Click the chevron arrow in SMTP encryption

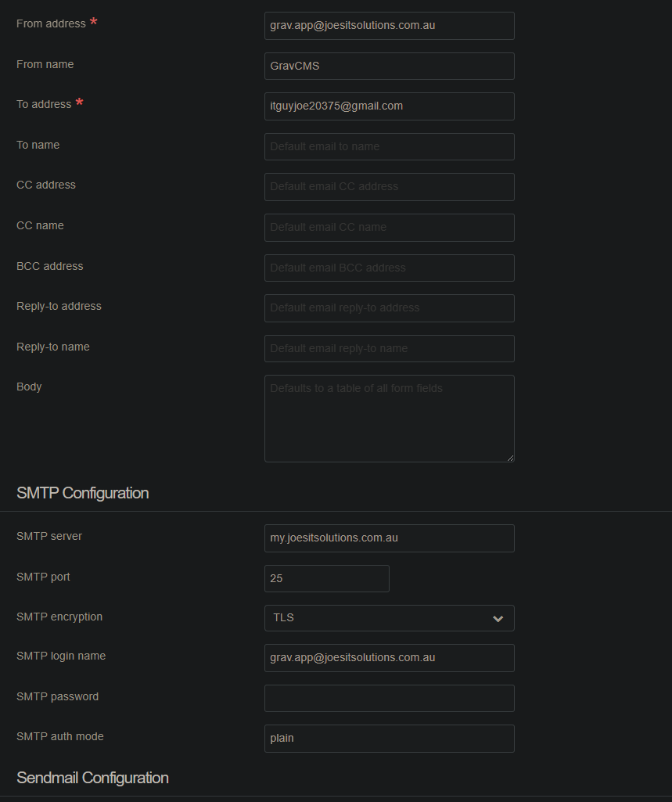(x=498, y=618)
